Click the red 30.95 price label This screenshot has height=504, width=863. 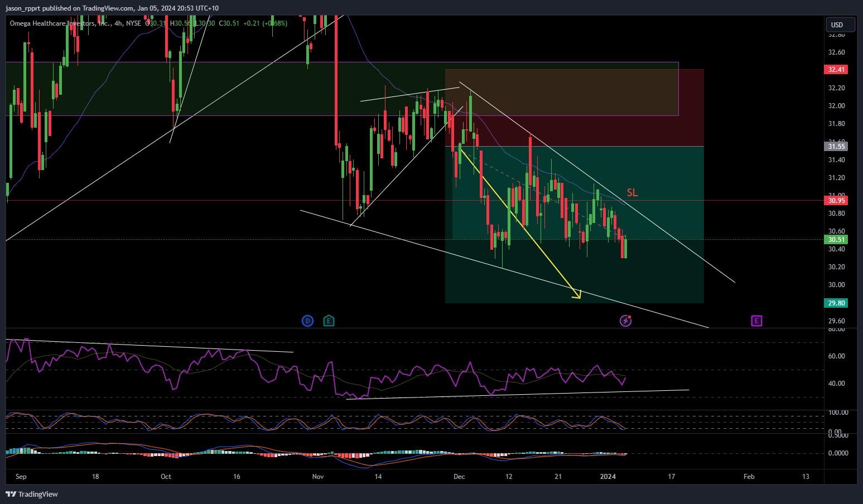836,201
